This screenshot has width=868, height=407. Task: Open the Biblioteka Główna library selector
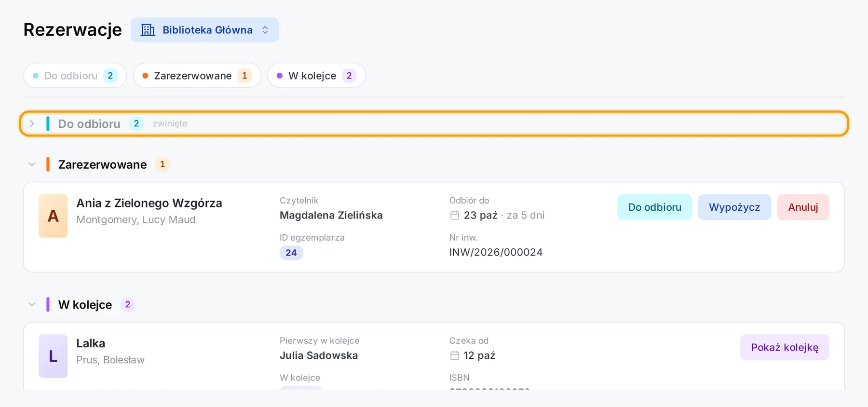204,30
